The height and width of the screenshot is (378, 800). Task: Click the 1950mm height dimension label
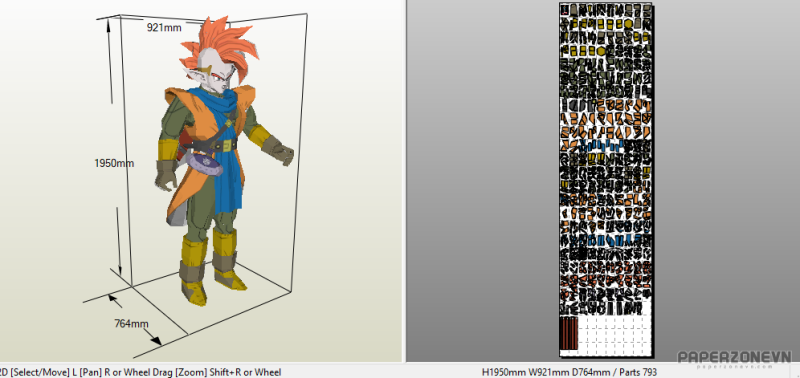coord(114,163)
